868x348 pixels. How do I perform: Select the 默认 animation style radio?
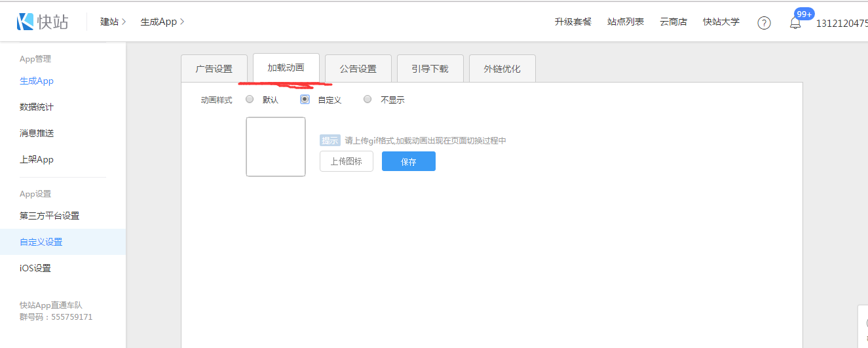[x=250, y=100]
